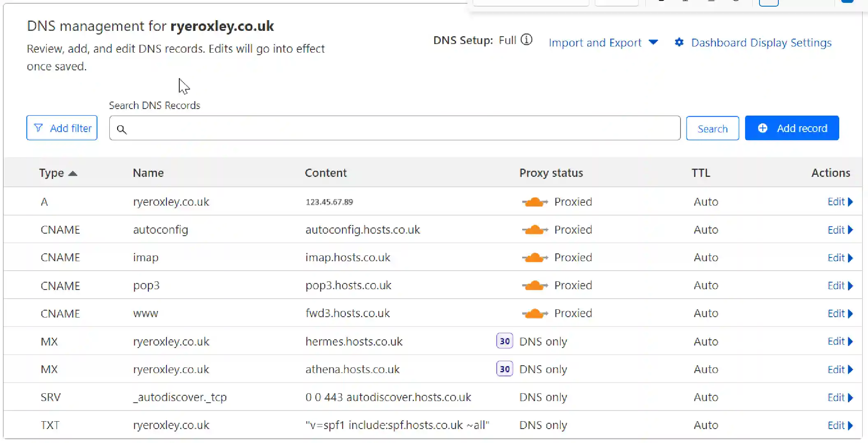Image resolution: width=868 pixels, height=443 pixels.
Task: Click the plus icon inside Add record
Action: pyautogui.click(x=763, y=128)
